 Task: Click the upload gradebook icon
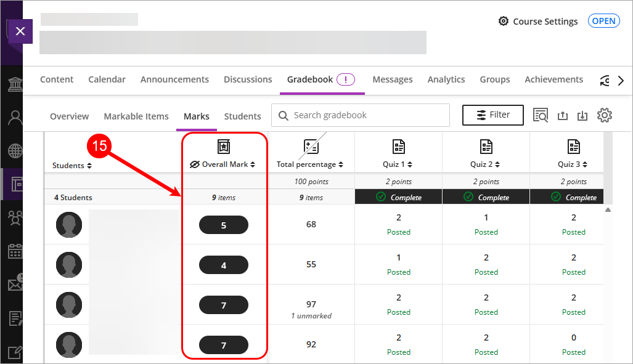tap(562, 116)
